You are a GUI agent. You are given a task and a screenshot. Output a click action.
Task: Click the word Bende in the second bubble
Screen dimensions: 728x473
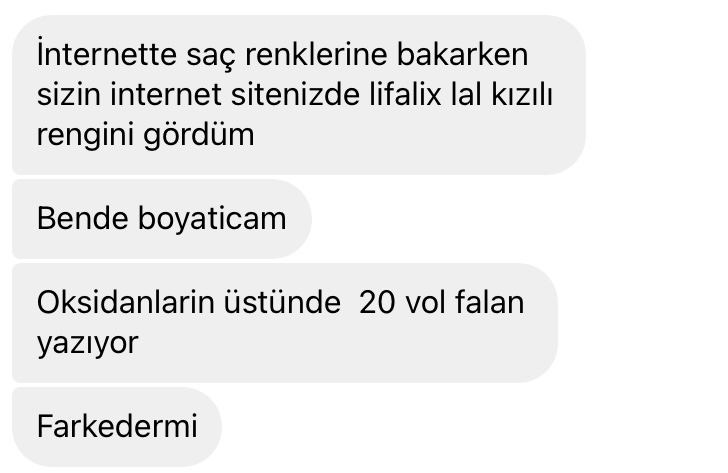point(83,219)
